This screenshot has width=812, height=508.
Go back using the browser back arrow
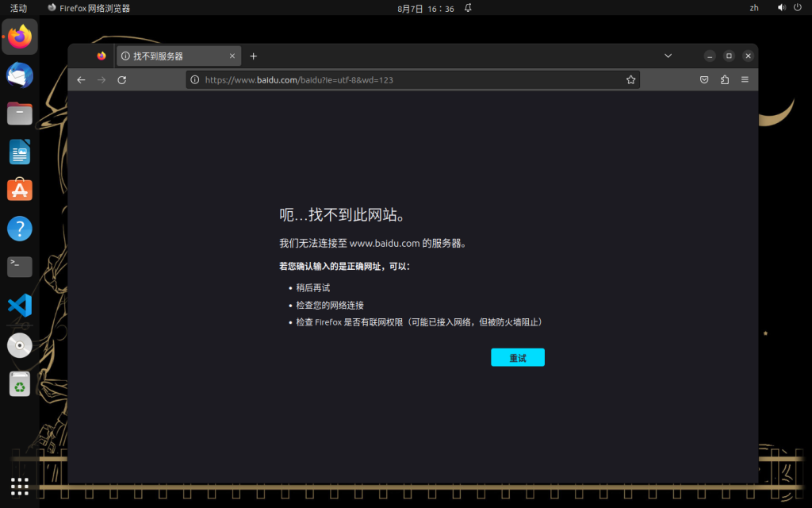pos(81,80)
